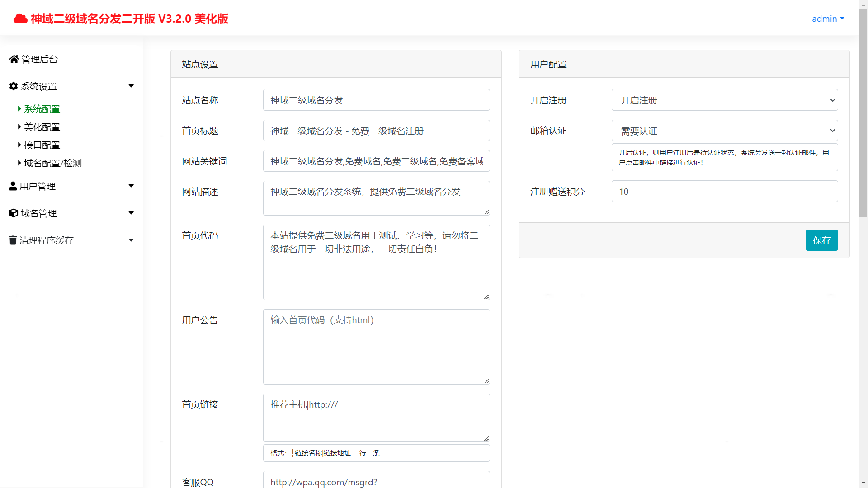
Task: Click the page vertical scrollbar thumb
Action: [863, 113]
